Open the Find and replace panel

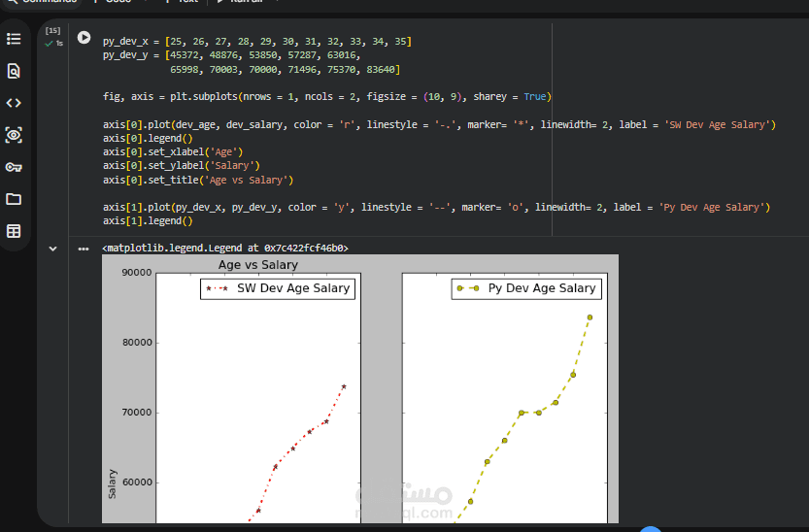tap(14, 71)
